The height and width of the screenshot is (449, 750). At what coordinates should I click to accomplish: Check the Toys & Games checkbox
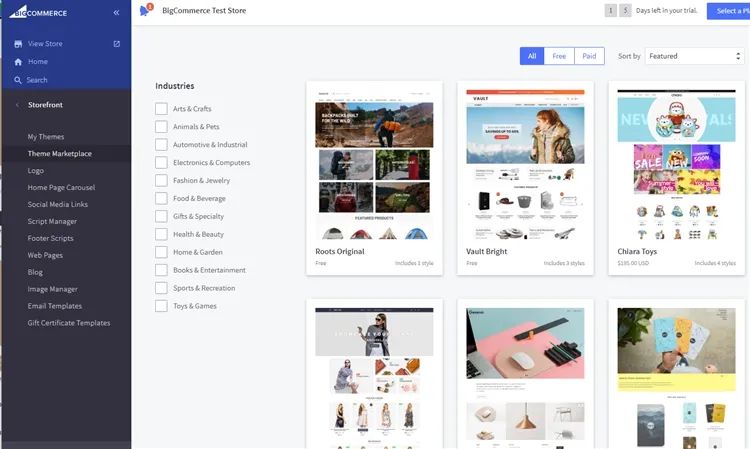click(161, 306)
